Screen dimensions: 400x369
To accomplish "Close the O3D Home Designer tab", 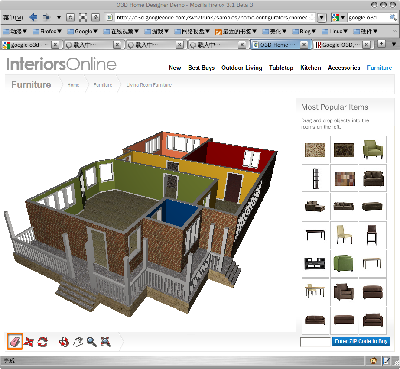I will [x=304, y=44].
